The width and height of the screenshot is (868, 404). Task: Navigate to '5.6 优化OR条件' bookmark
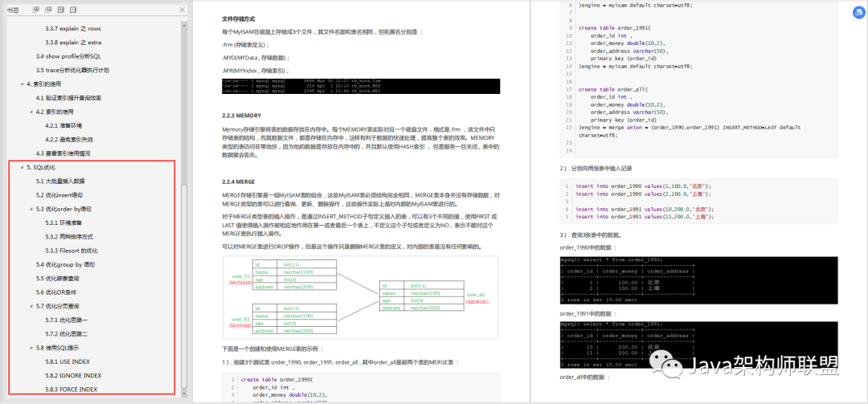56,292
